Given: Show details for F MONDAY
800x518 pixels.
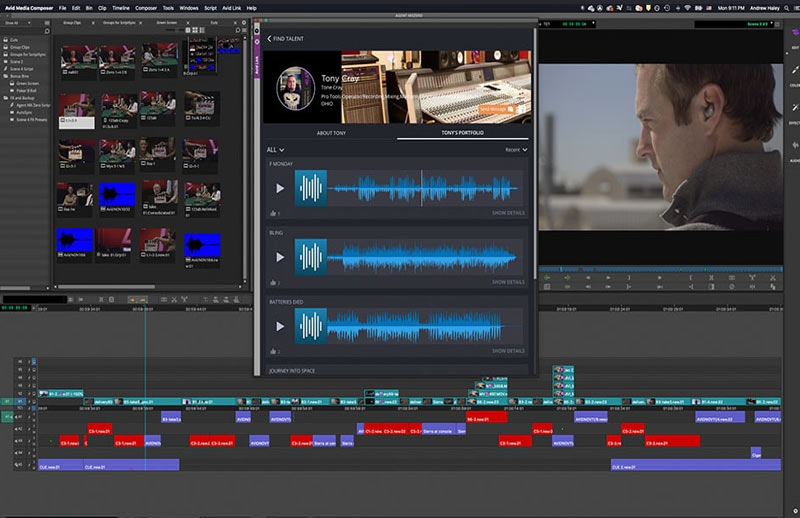Looking at the screenshot, I should [508, 213].
